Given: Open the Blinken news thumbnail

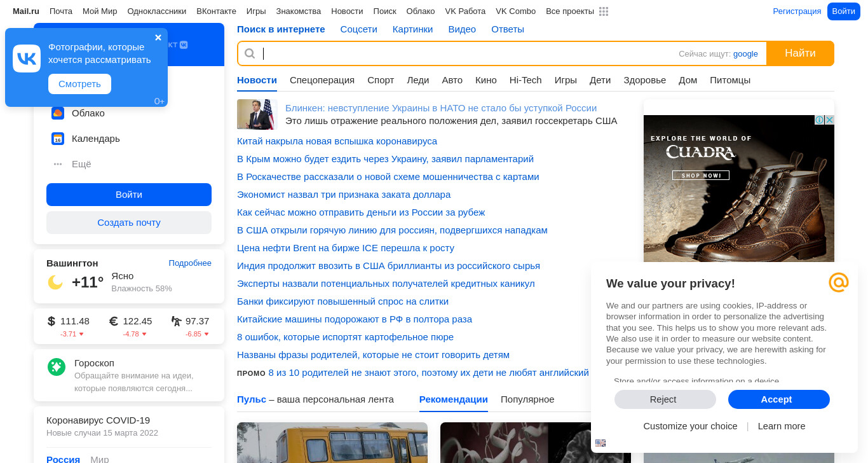Looking at the screenshot, I should pos(257,114).
